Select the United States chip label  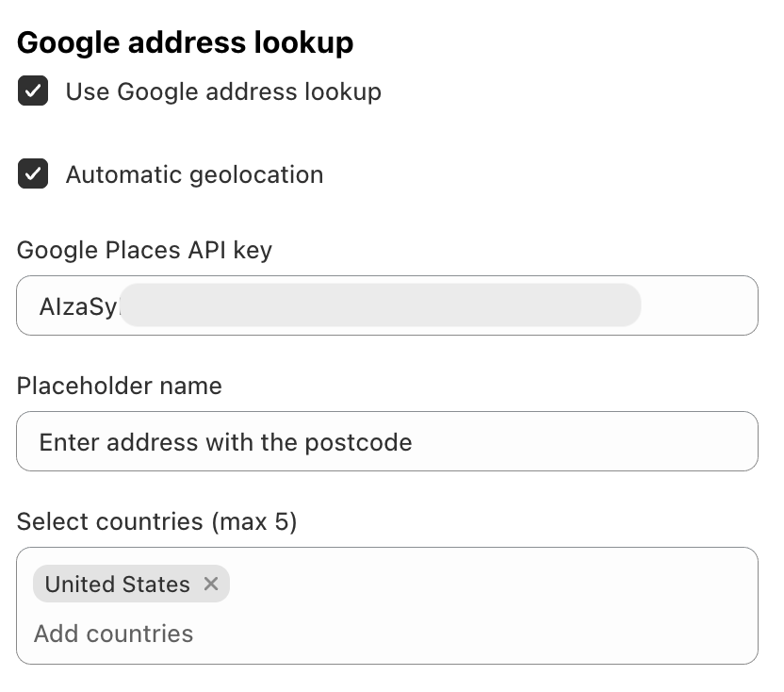click(x=118, y=585)
